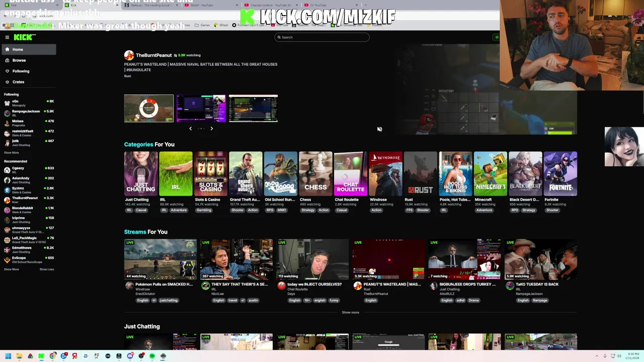Viewport: 644px width, 362px height.
Task: Open Slots & Casino category card
Action: pos(211,173)
